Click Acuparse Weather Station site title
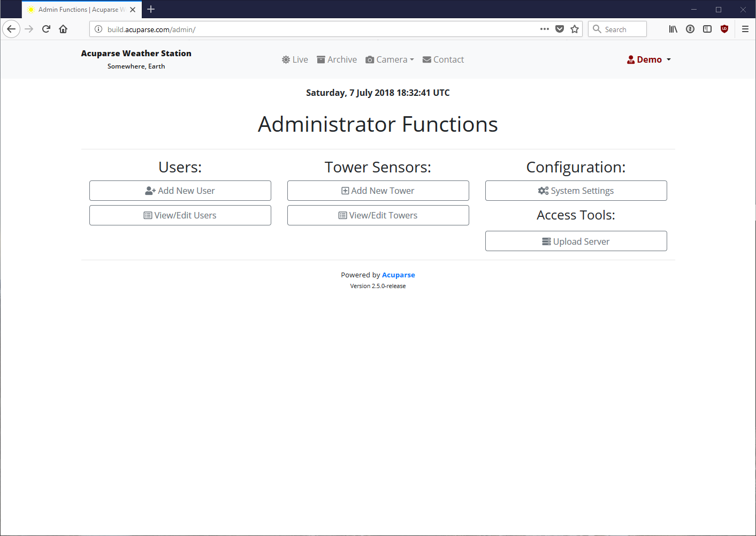 (x=136, y=53)
